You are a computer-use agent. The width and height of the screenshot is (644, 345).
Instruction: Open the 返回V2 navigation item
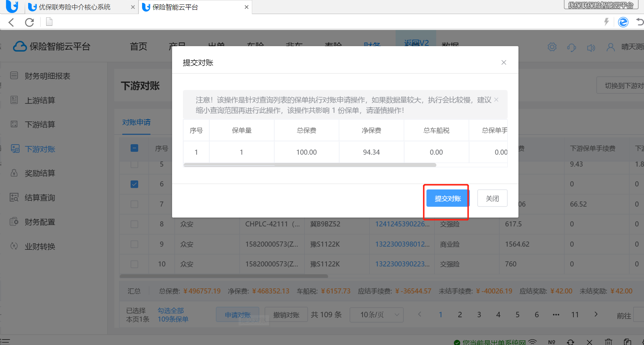tap(416, 43)
